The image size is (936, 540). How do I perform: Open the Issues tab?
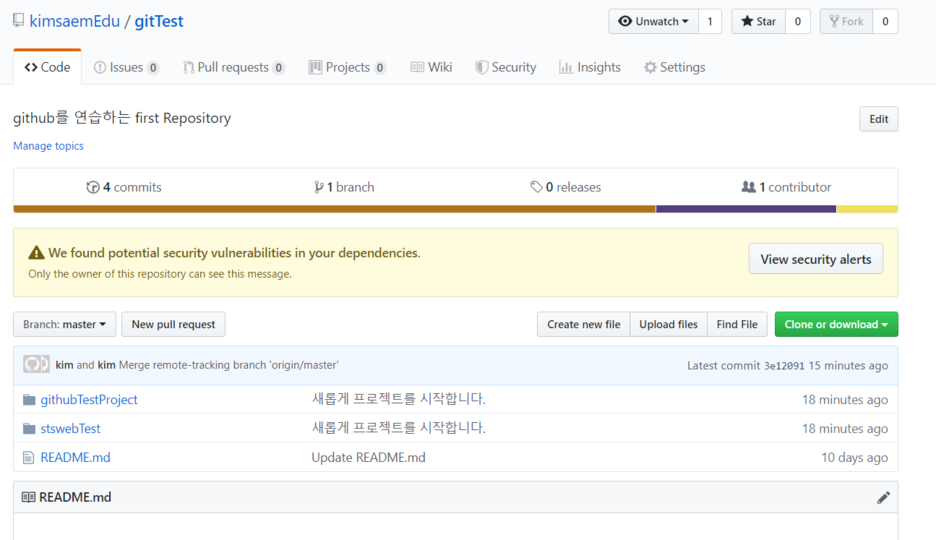coord(126,67)
